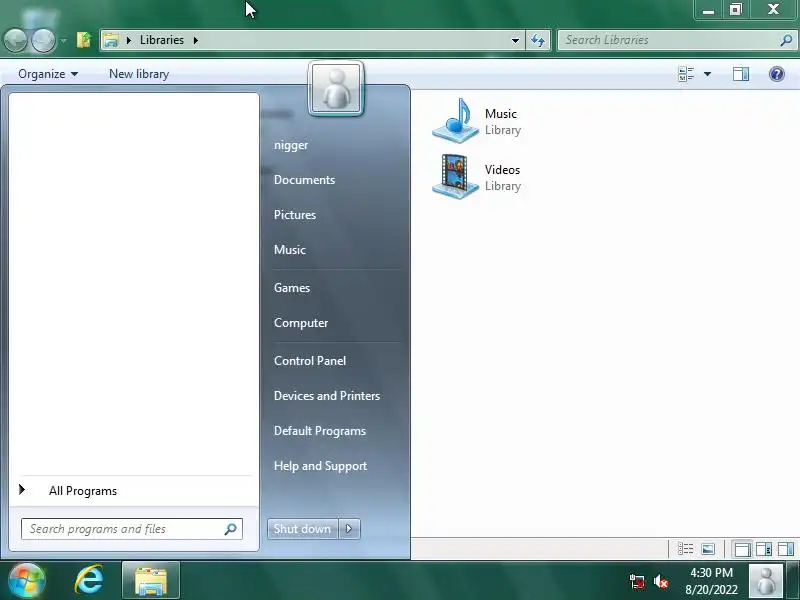Open the address bar history dropdown

tap(515, 40)
